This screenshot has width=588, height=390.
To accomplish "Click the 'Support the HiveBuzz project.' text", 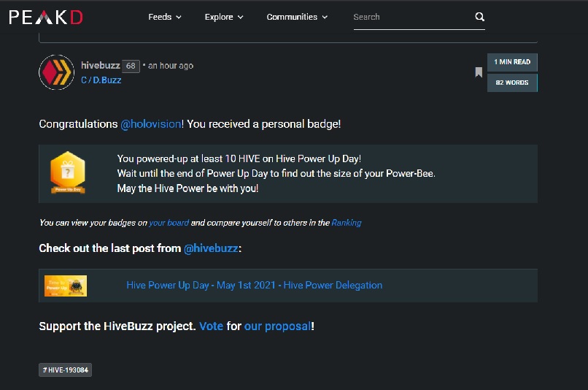I will pyautogui.click(x=117, y=326).
